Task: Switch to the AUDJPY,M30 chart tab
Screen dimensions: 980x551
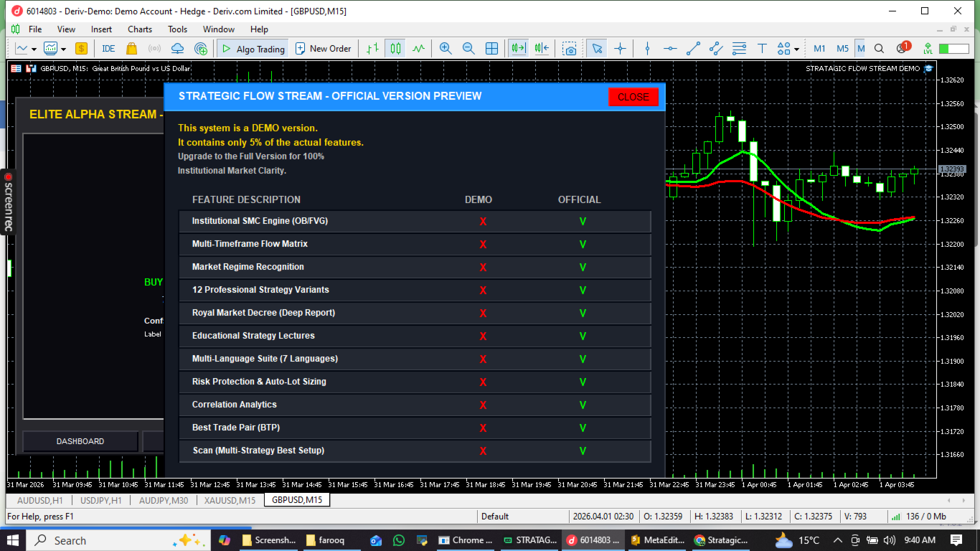Action: tap(164, 500)
